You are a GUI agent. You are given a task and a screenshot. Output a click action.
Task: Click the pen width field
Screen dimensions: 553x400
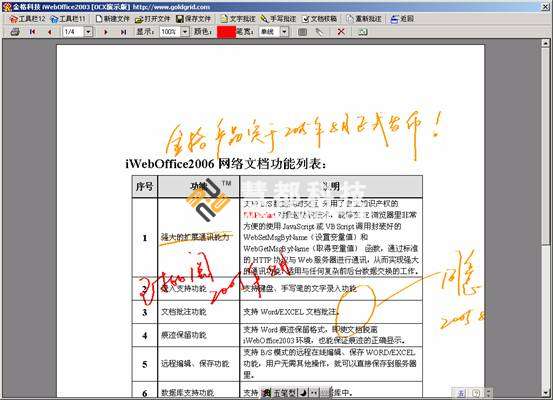click(x=269, y=32)
